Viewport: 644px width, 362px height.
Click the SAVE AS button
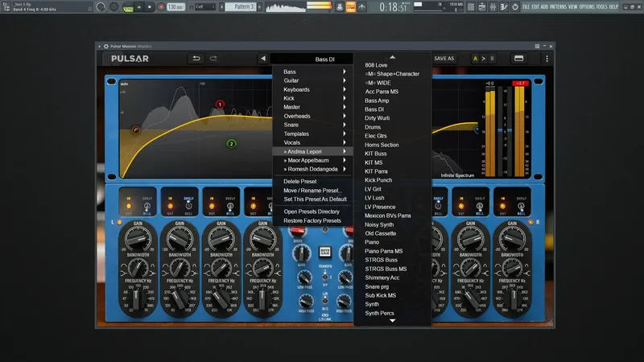pos(444,59)
